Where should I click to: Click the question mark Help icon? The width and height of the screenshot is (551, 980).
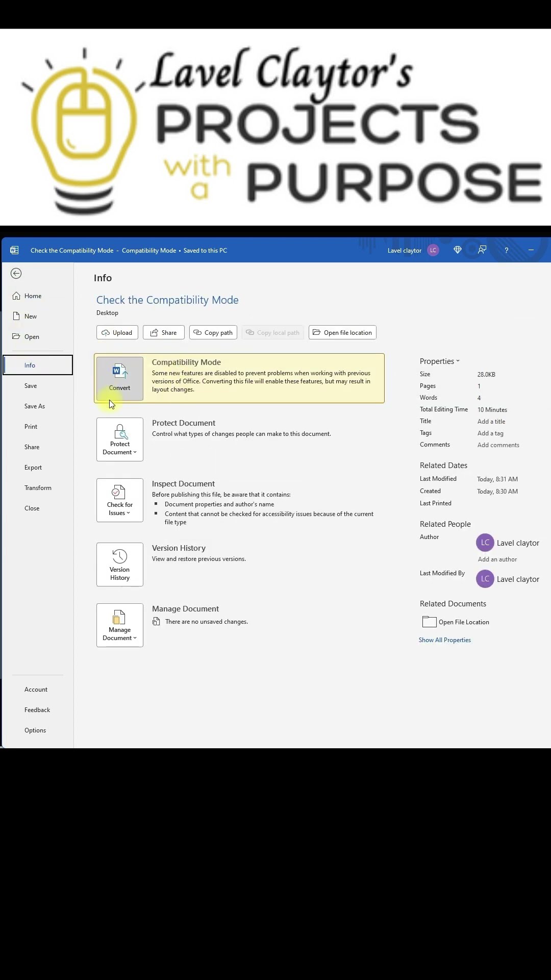pos(507,250)
